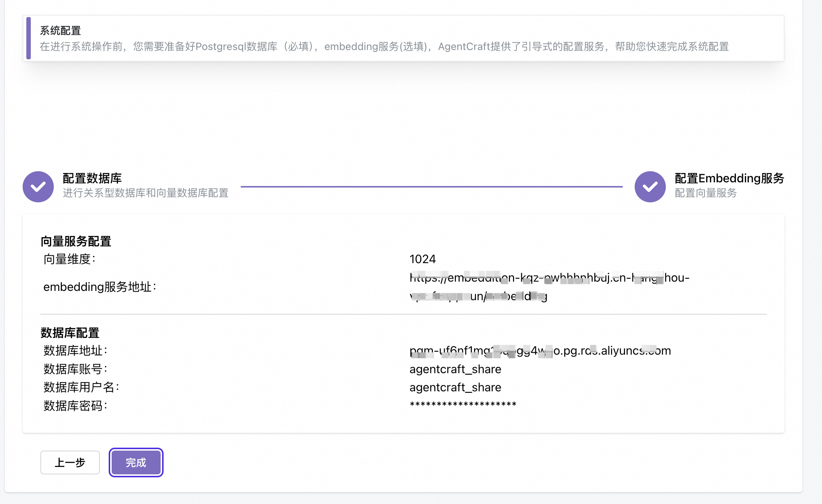Click the masked database password asterisks
Screen dimensions: 822x504
click(463, 405)
